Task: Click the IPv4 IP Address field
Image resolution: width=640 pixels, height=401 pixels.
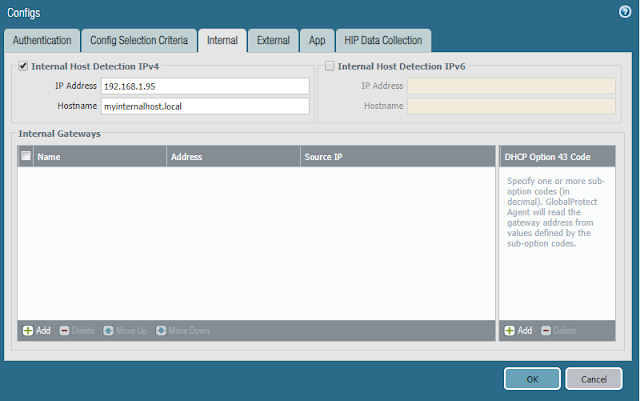Action: pyautogui.click(x=205, y=86)
